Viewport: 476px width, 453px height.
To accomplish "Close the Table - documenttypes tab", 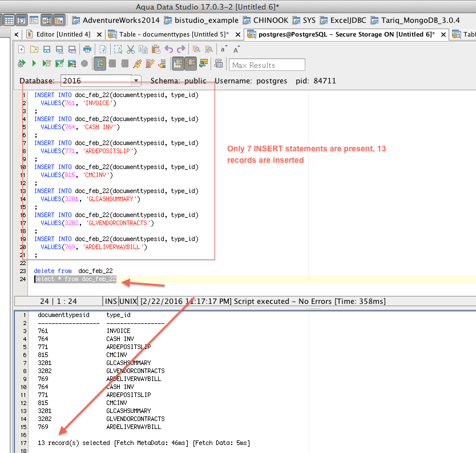I will point(238,35).
